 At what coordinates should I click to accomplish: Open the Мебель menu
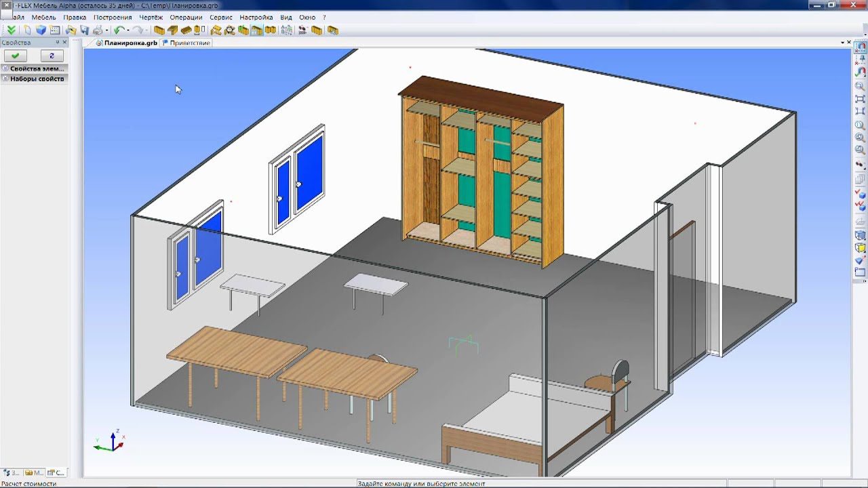(44, 17)
